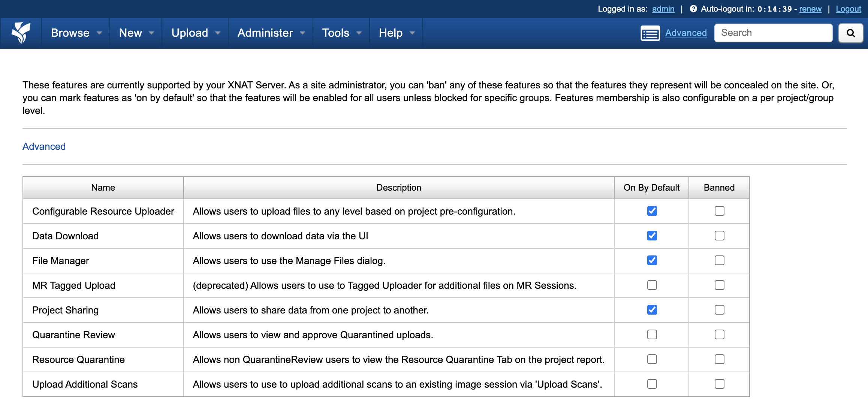This screenshot has width=868, height=403.
Task: Open the Advanced section link above table
Action: (x=44, y=146)
